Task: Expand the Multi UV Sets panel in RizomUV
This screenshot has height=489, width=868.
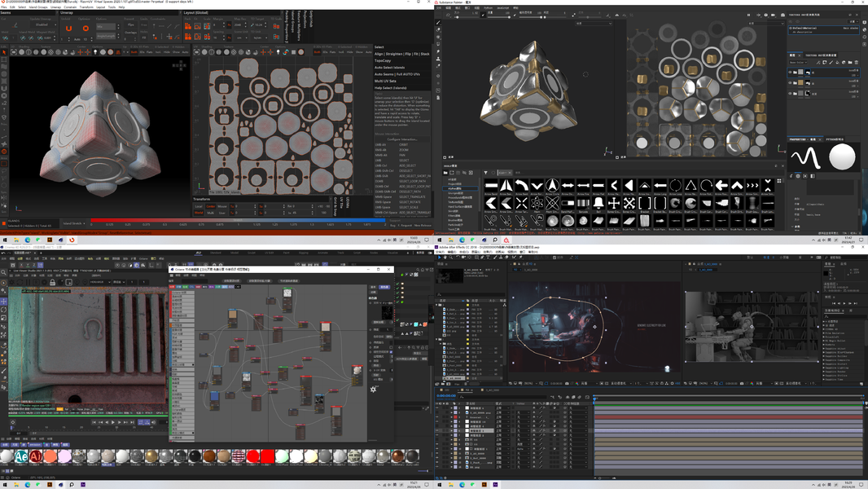Action: [385, 81]
